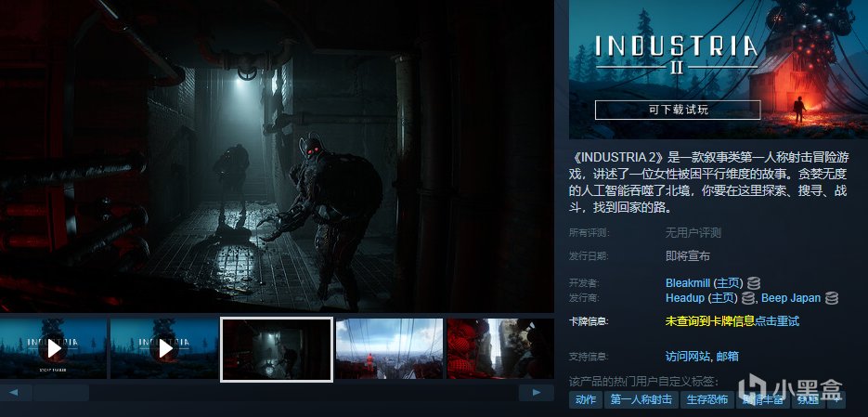Open the stacked-coins icon beside Bleakmill (主页)
868x417 pixels.
tap(753, 283)
